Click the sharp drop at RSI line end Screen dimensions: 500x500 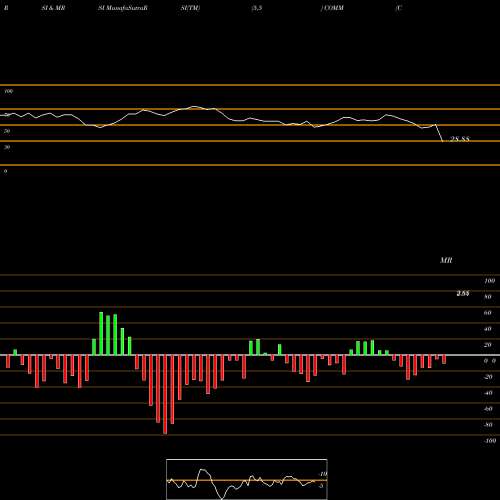439,133
